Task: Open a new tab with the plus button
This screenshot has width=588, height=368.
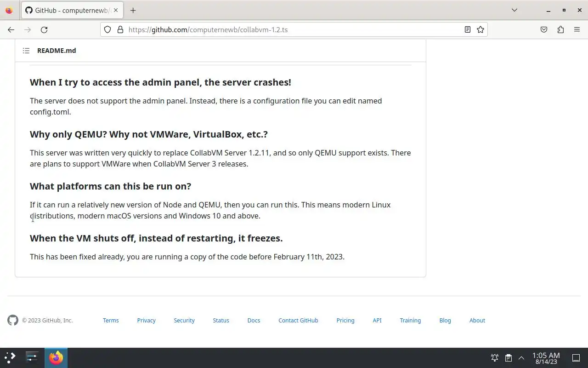Action: (x=133, y=10)
